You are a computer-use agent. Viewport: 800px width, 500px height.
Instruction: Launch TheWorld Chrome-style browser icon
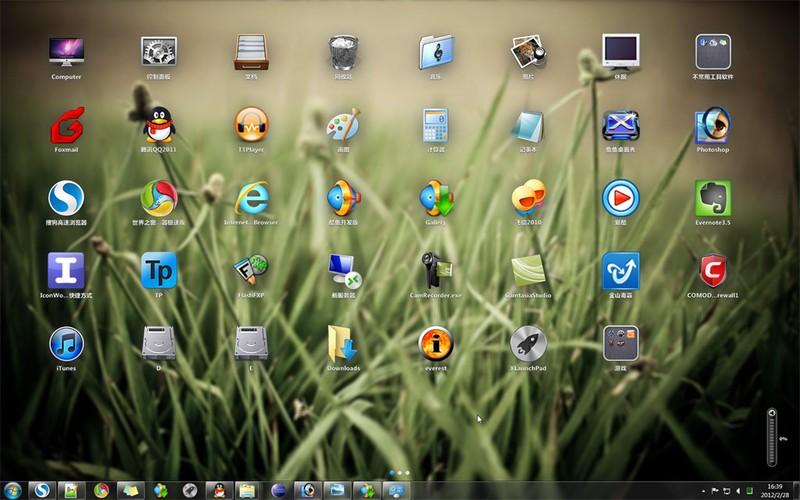coord(159,198)
